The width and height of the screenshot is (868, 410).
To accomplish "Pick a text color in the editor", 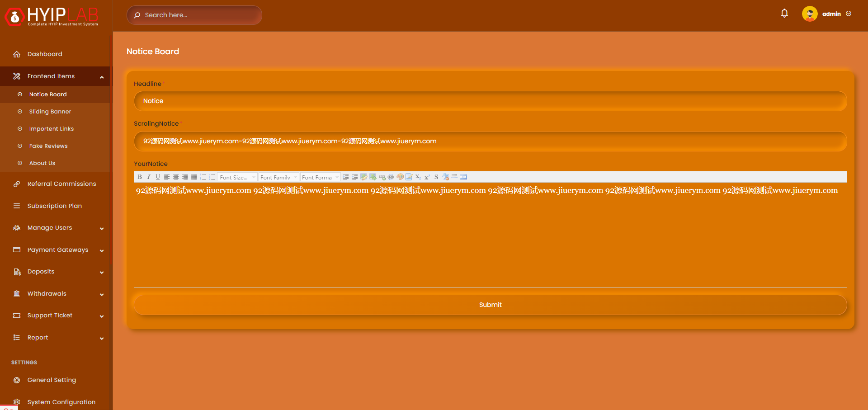I will 400,177.
